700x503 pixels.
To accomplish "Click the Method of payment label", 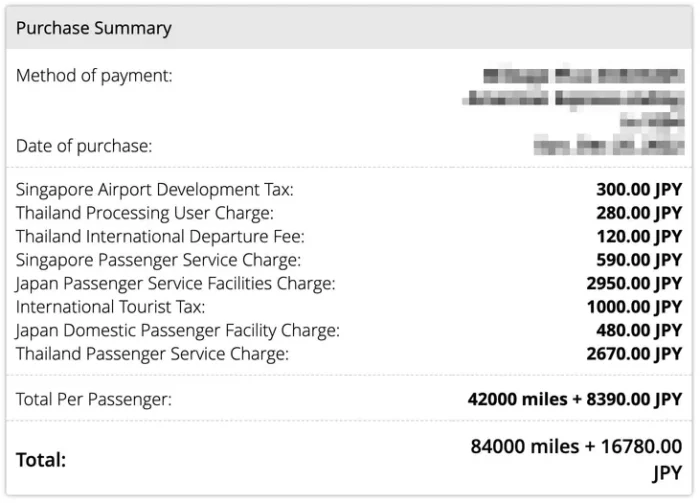I will 94,76.
